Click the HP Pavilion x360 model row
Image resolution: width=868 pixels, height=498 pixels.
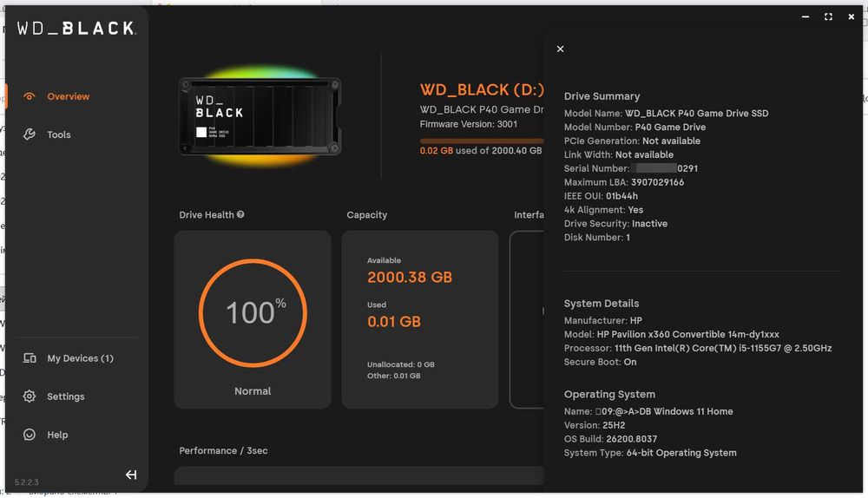pyautogui.click(x=672, y=334)
